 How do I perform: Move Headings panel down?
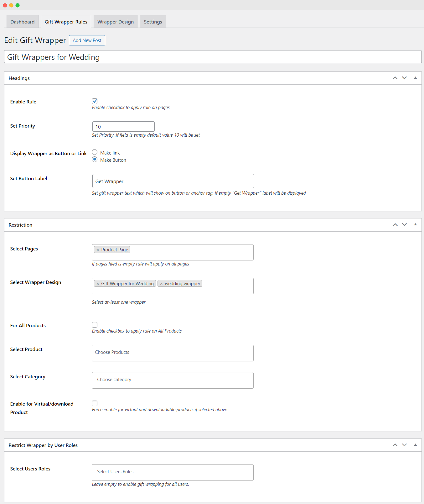coord(404,78)
